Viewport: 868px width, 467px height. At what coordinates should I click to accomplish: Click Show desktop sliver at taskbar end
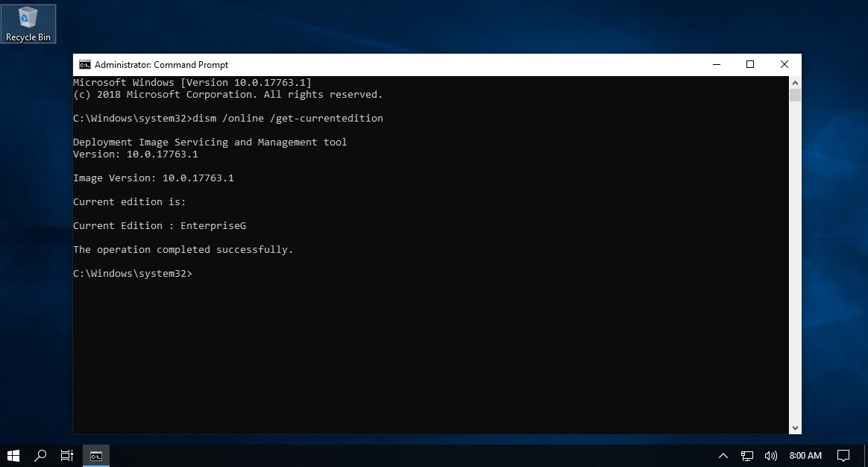tap(866, 456)
